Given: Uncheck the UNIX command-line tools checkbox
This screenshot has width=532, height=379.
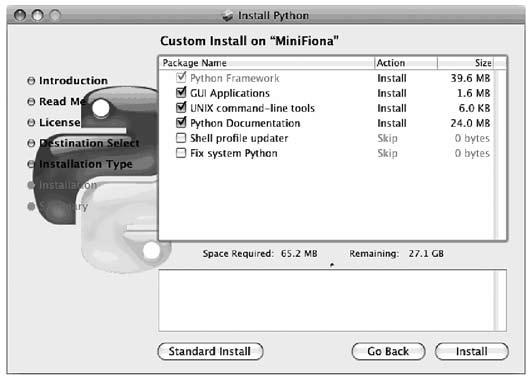Looking at the screenshot, I should pos(181,107).
